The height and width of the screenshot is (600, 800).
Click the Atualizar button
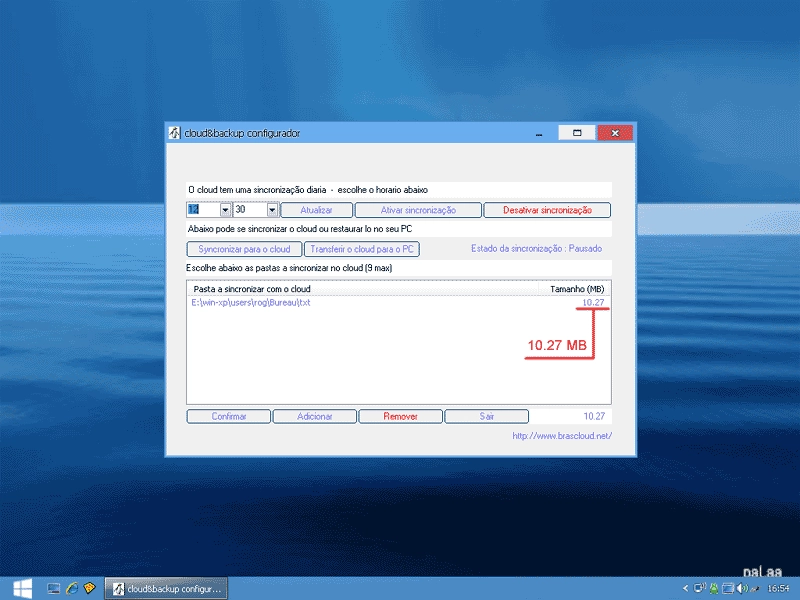(x=316, y=210)
